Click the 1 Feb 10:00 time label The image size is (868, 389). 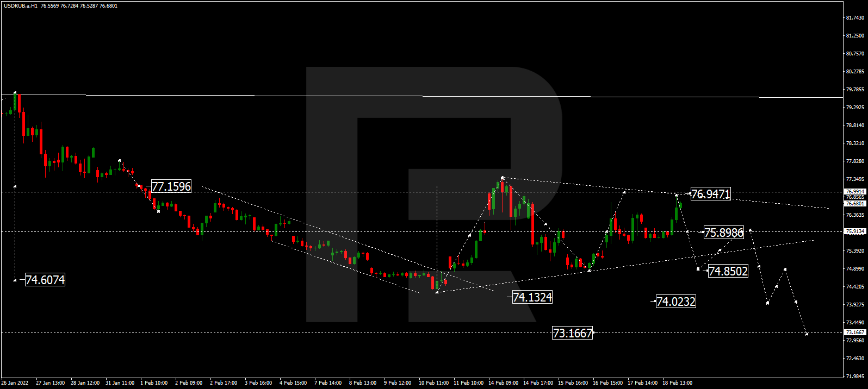coord(154,383)
